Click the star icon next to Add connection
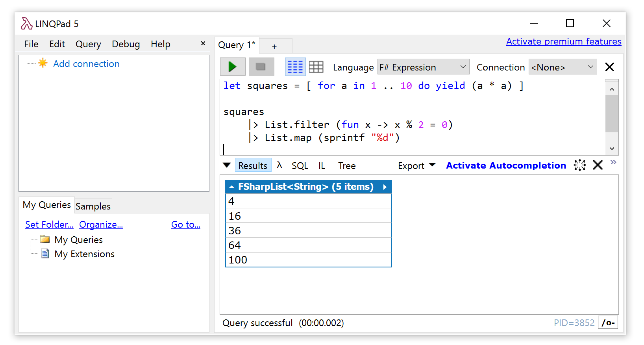 pos(43,63)
